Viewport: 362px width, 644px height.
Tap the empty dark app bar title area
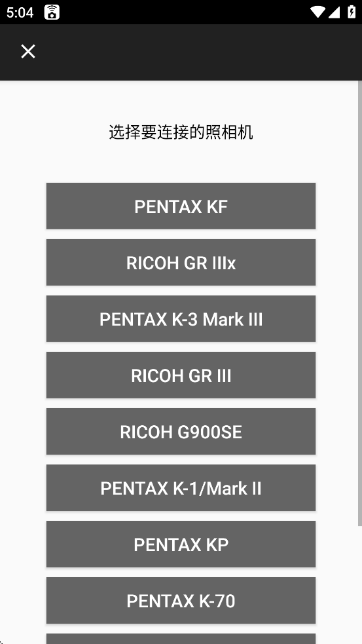click(x=197, y=52)
